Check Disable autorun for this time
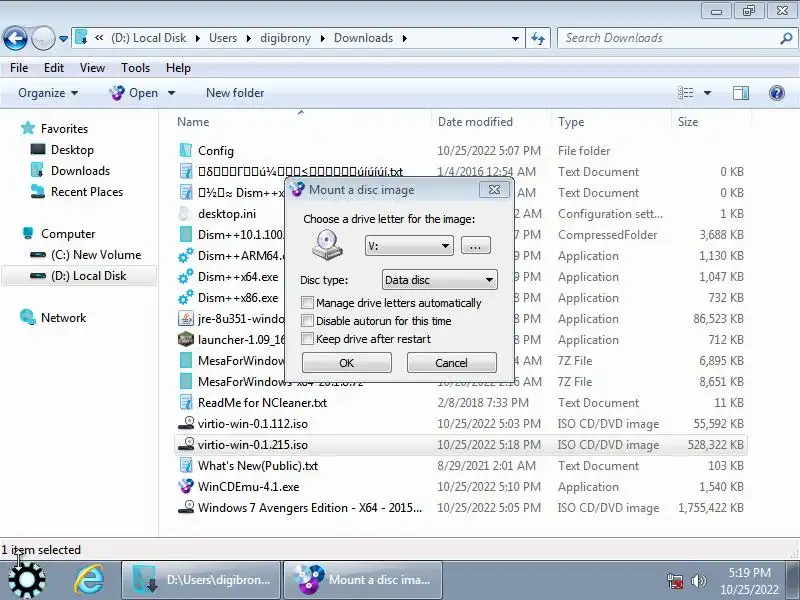This screenshot has width=800, height=600. point(307,321)
